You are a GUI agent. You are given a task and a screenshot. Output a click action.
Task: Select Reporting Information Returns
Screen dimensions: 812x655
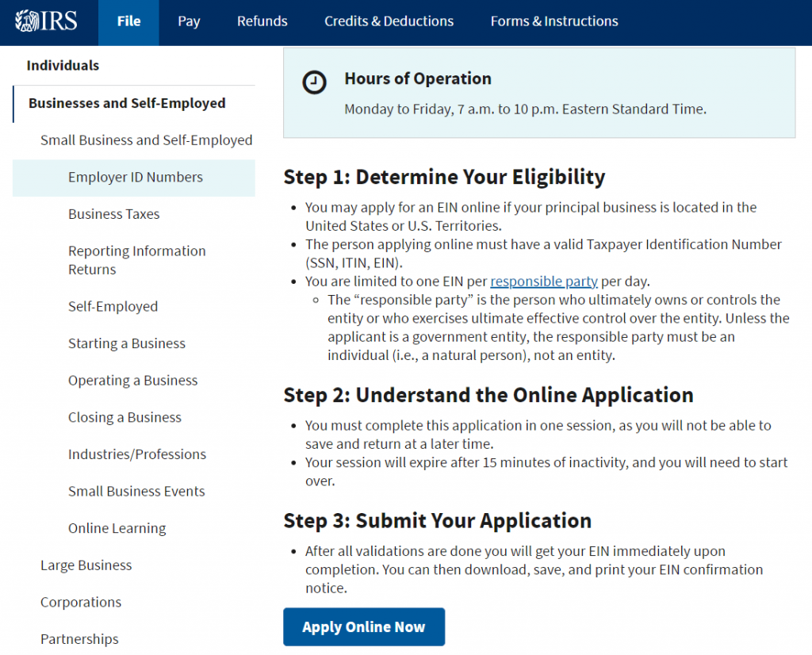(136, 260)
